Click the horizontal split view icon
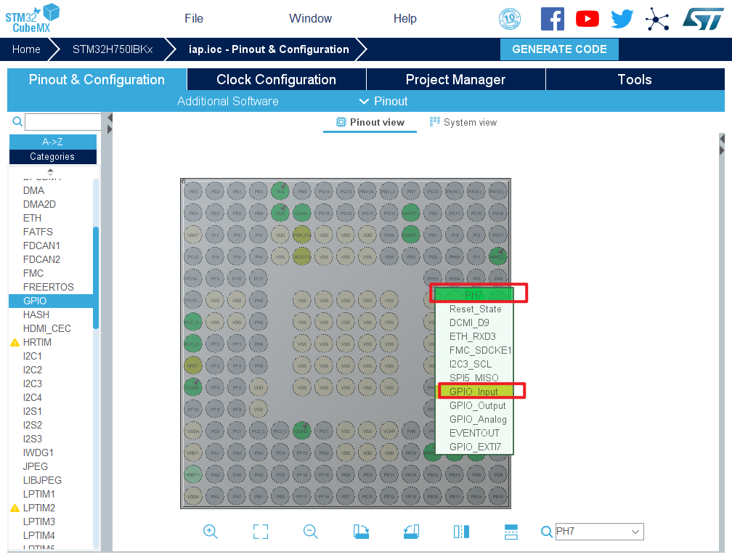 tap(511, 532)
